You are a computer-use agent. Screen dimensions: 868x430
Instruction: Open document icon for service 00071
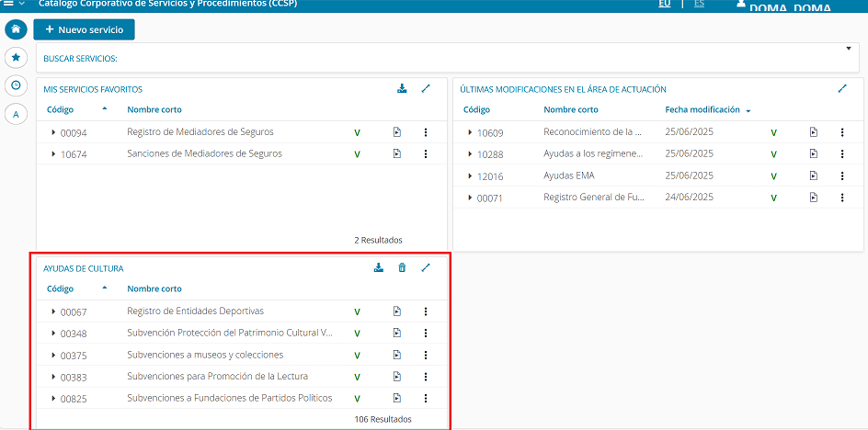click(813, 197)
